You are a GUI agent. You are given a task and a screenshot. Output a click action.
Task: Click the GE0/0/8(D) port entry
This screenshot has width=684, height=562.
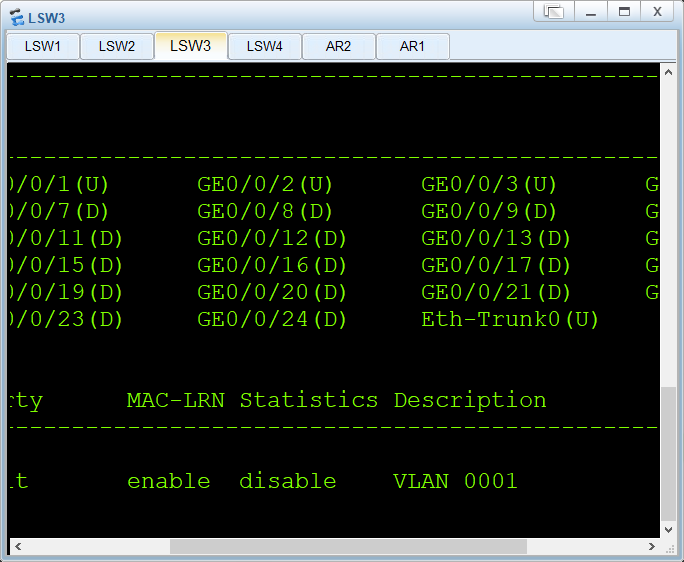(265, 212)
